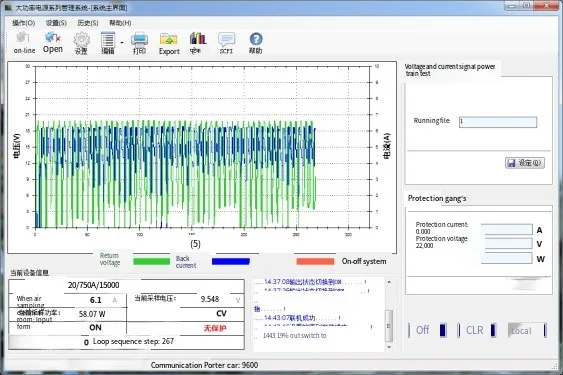Click the green Return voltage color swatch
This screenshot has width=563, height=375.
152,261
